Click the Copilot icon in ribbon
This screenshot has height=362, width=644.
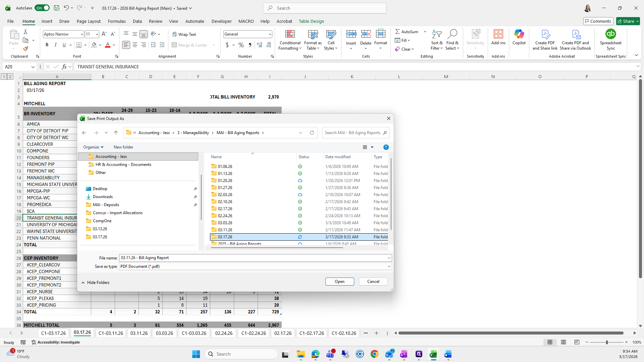(x=519, y=34)
